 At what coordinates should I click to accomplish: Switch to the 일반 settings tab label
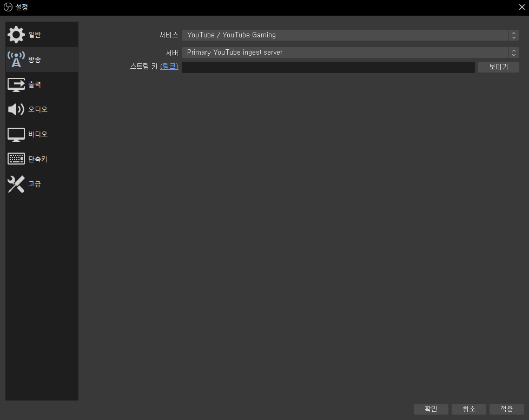coord(35,35)
